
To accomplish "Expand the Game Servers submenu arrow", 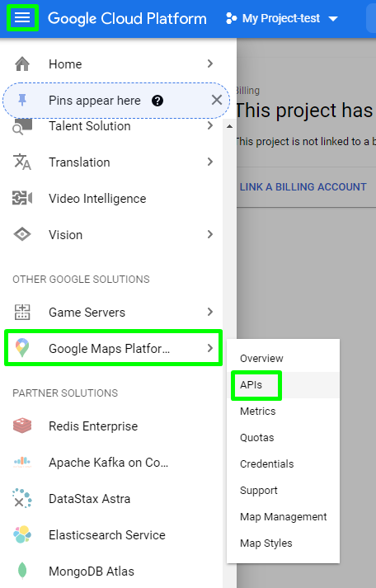I will 210,312.
